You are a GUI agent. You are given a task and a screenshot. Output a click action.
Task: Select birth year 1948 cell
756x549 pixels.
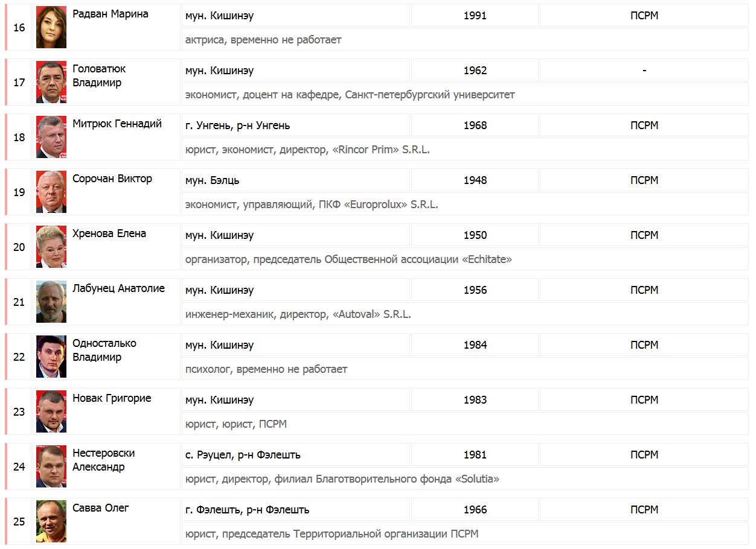475,180
